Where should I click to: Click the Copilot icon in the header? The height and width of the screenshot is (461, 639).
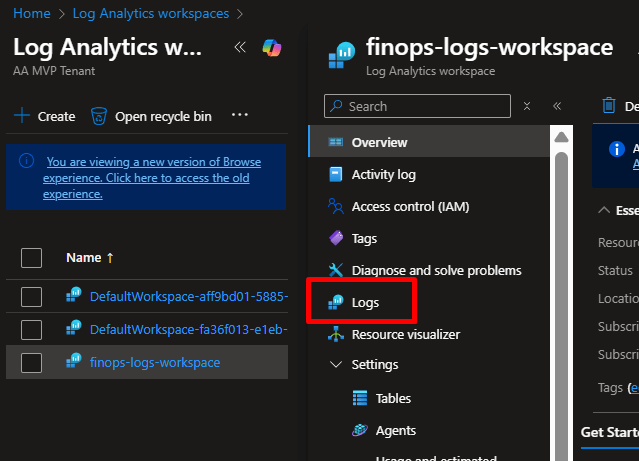[271, 47]
